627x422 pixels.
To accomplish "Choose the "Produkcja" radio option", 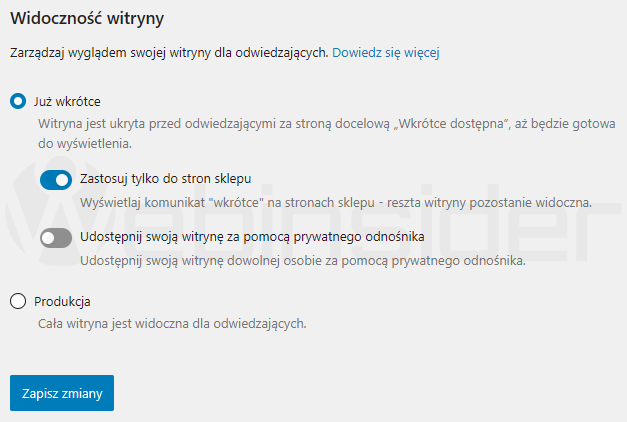I will [x=17, y=301].
